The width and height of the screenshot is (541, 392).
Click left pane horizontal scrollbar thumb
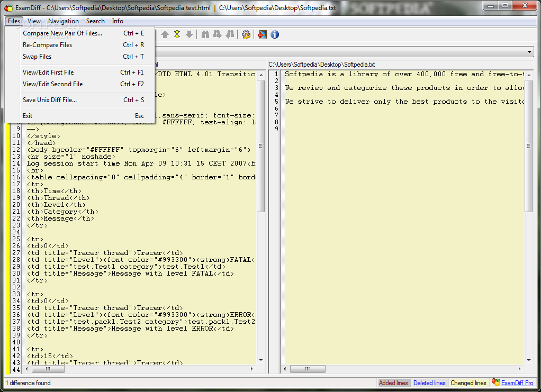click(x=48, y=369)
